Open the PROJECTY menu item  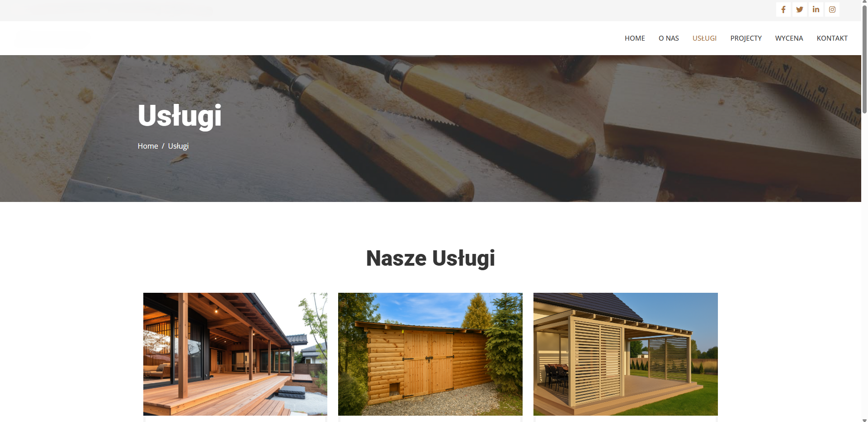coord(746,38)
